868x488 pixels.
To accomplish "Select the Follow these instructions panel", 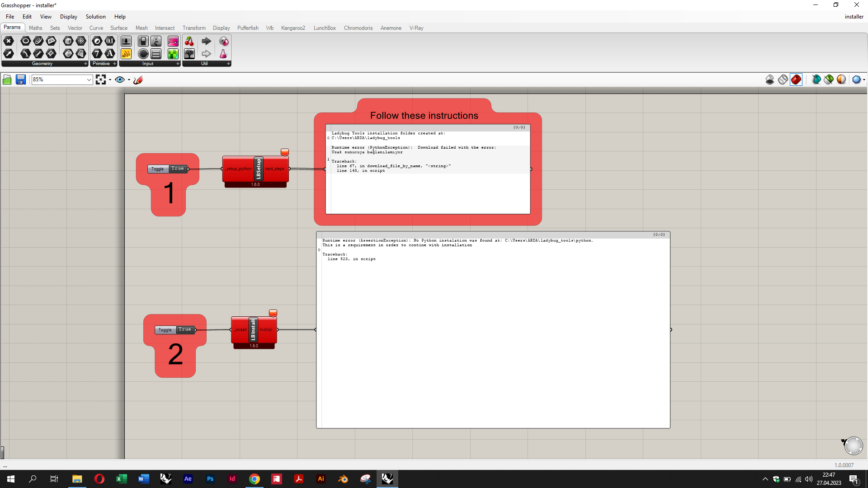I will [428, 169].
